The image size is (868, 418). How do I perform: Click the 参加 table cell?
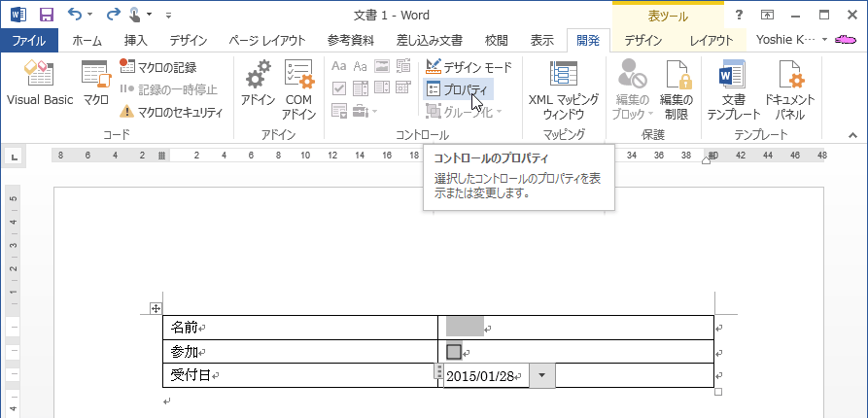[300, 352]
